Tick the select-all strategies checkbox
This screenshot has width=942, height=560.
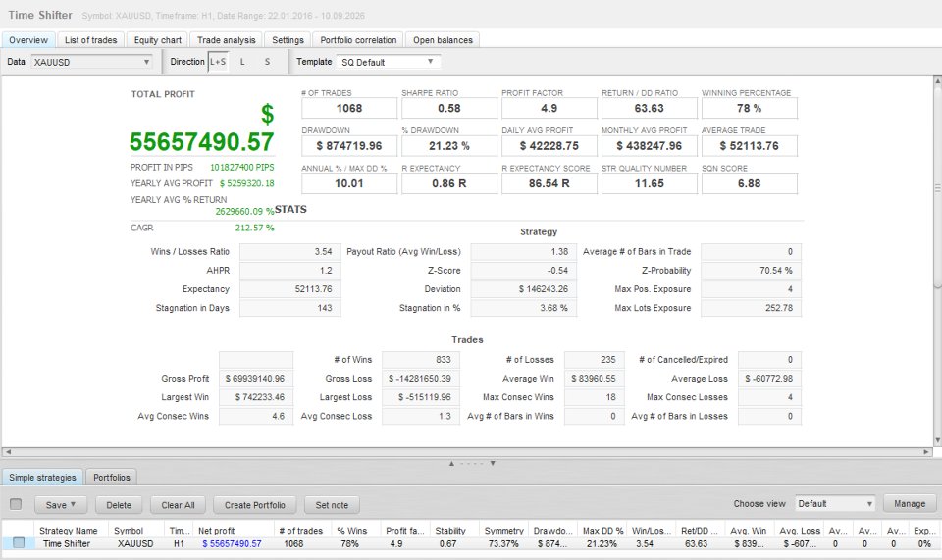click(x=16, y=504)
